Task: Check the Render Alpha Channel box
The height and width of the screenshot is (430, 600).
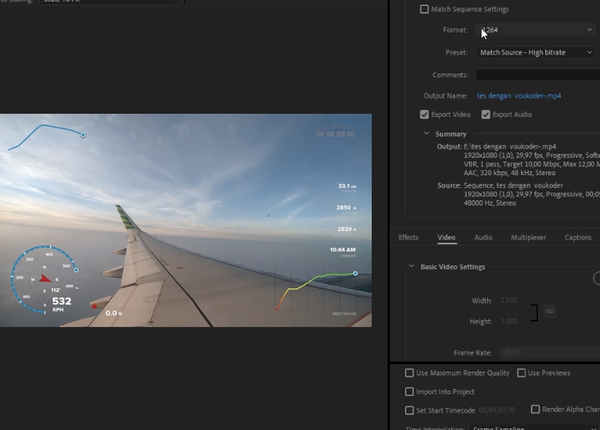Action: [x=534, y=409]
